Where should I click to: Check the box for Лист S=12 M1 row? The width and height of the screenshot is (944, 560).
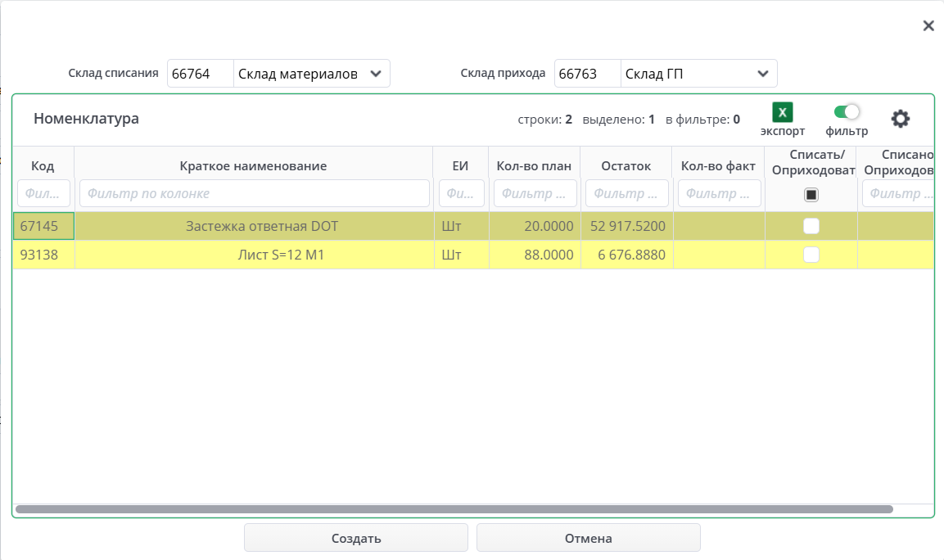811,255
